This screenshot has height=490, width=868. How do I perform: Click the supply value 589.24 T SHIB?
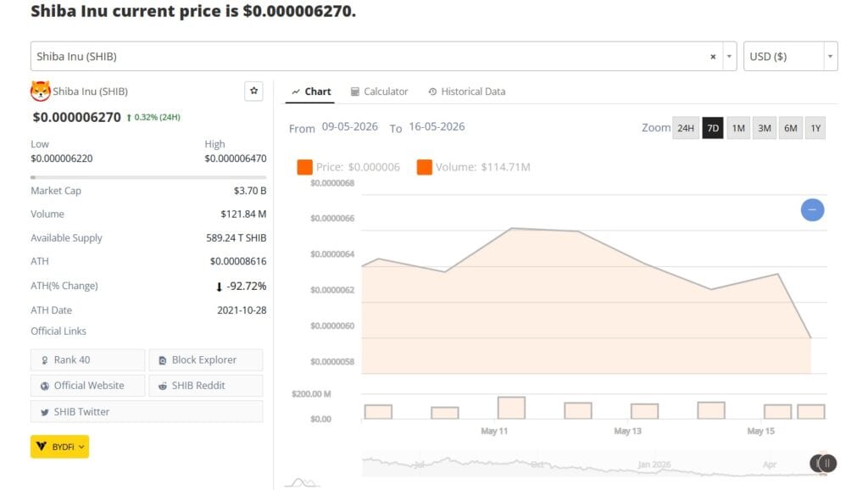(x=236, y=238)
